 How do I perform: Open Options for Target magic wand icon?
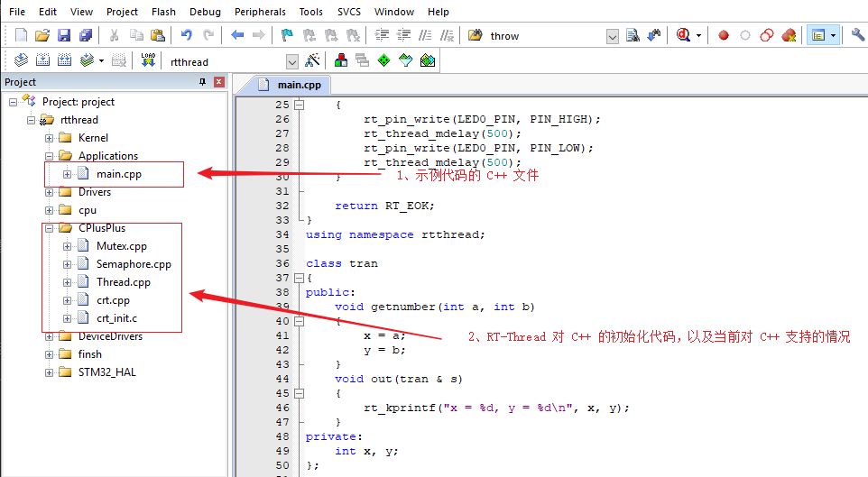[312, 60]
